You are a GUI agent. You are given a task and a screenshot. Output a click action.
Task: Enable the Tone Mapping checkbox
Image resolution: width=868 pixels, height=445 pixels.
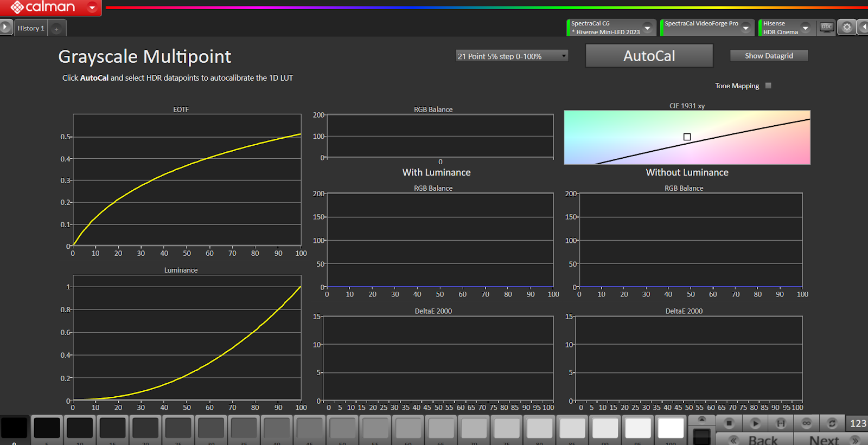tap(768, 86)
